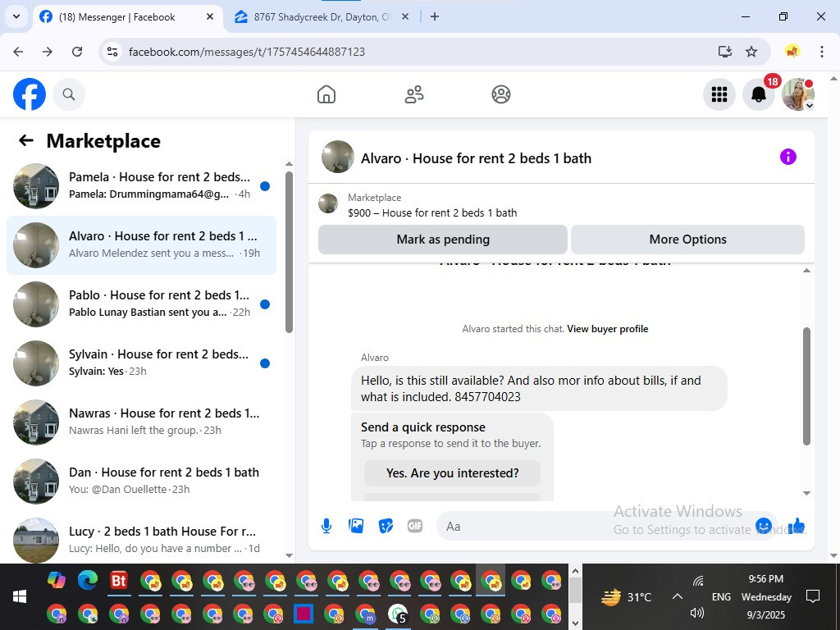Open the GIF picker icon

click(415, 526)
